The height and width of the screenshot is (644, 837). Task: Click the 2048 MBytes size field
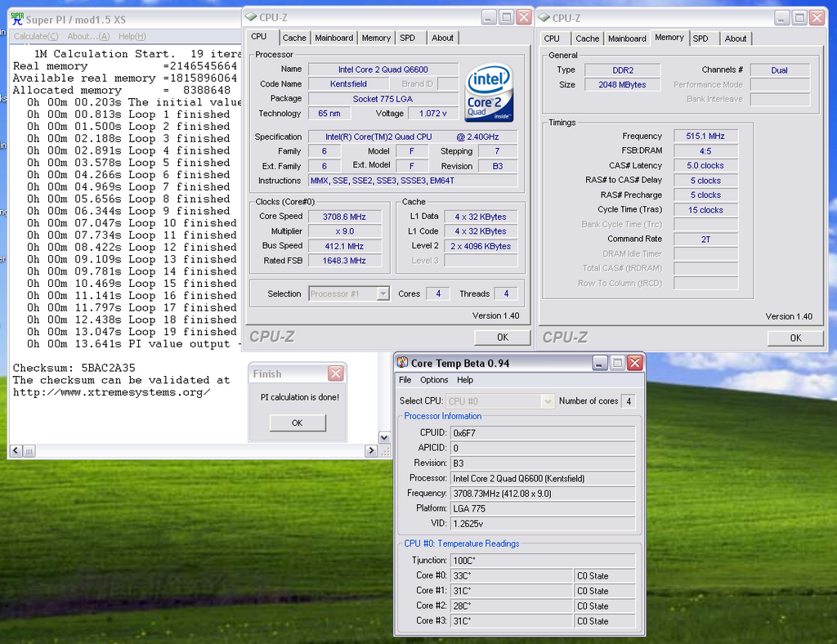tap(622, 84)
